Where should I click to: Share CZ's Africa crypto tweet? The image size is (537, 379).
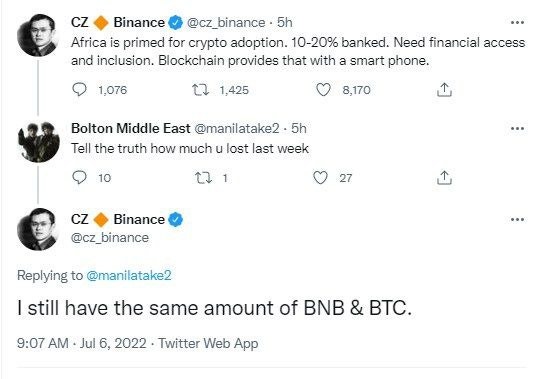[444, 90]
